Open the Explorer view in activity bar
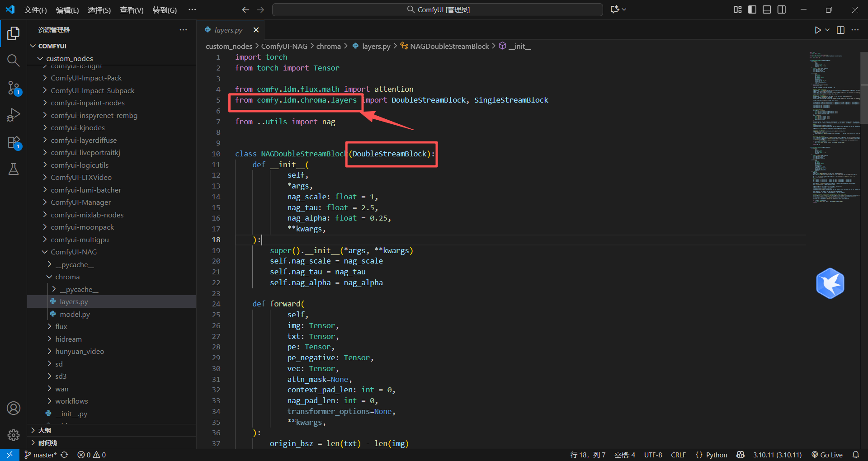 pos(14,33)
